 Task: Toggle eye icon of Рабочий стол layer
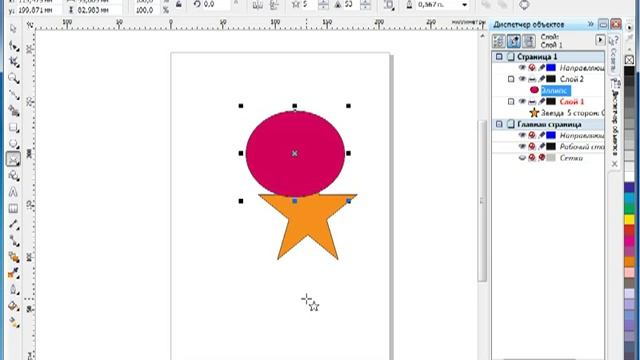[x=522, y=146]
